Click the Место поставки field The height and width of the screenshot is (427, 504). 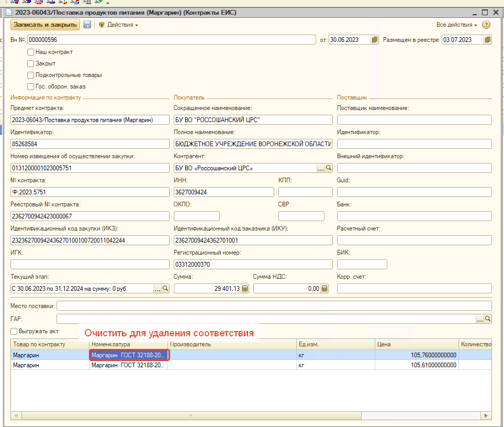274,305
